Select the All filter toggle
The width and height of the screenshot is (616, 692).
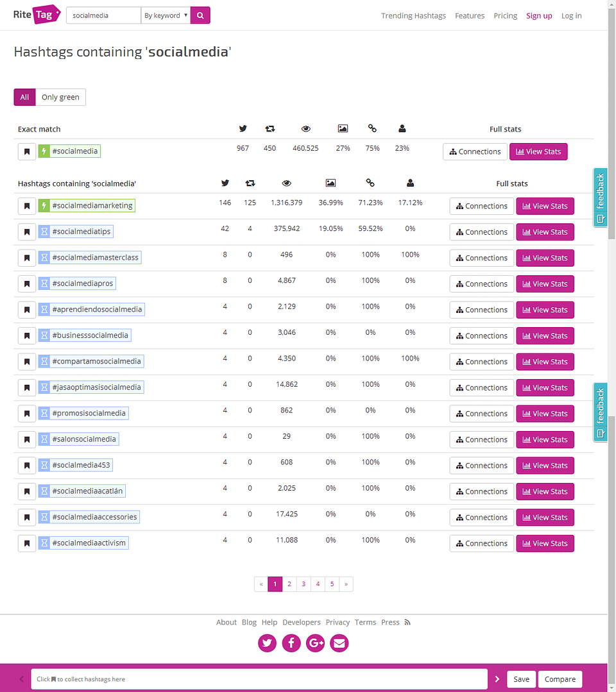[x=24, y=97]
